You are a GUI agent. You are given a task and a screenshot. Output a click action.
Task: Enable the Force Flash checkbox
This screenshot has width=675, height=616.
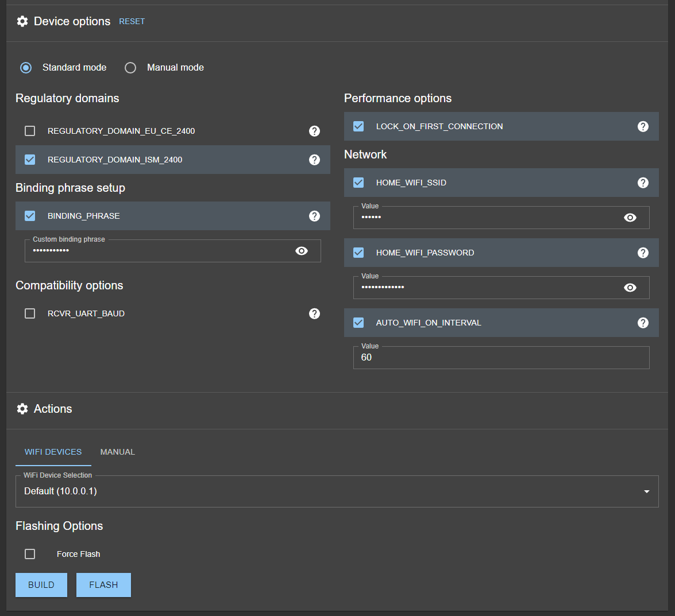[30, 554]
